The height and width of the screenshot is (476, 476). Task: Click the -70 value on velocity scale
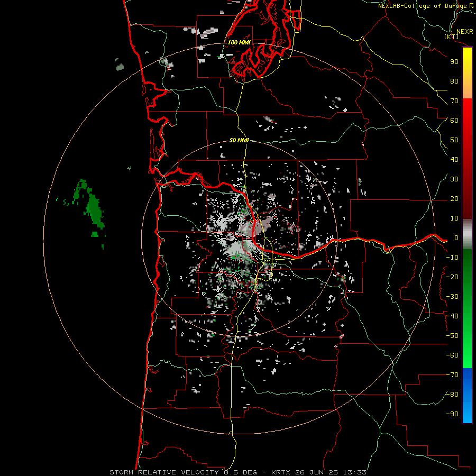pyautogui.click(x=452, y=375)
